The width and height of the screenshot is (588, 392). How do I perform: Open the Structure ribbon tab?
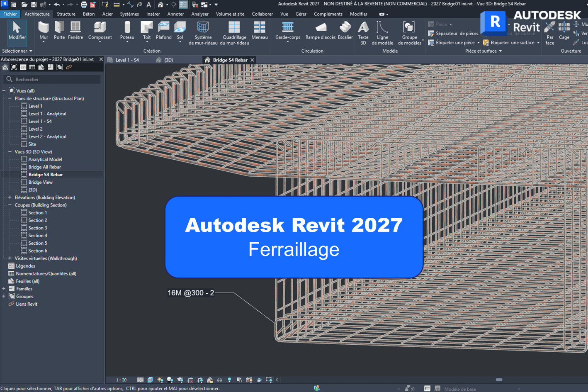tap(66, 14)
